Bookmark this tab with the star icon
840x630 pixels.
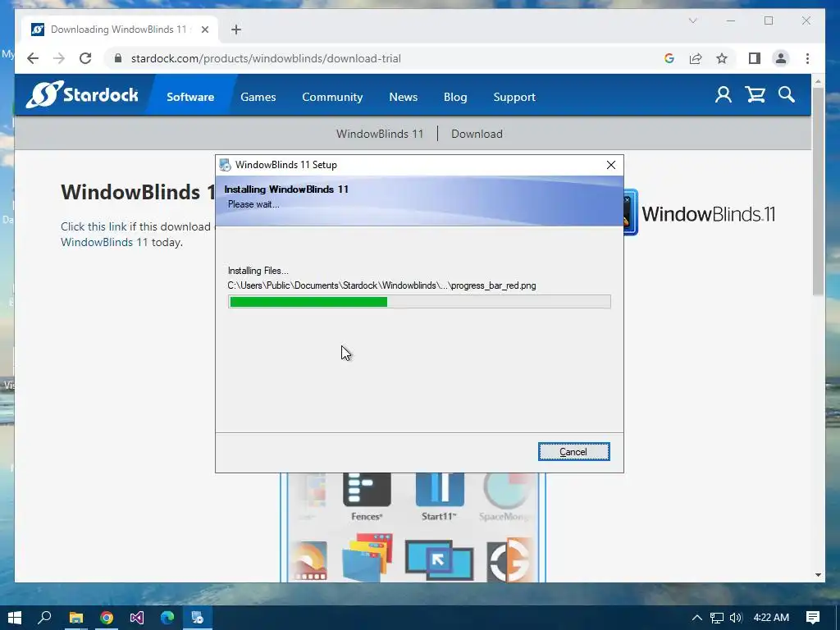[722, 58]
